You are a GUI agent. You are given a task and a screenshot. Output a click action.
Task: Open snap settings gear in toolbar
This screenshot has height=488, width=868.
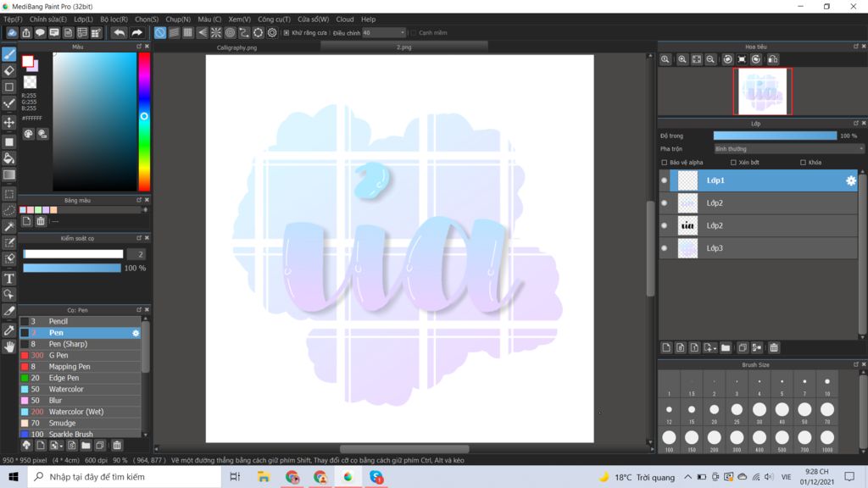point(272,33)
